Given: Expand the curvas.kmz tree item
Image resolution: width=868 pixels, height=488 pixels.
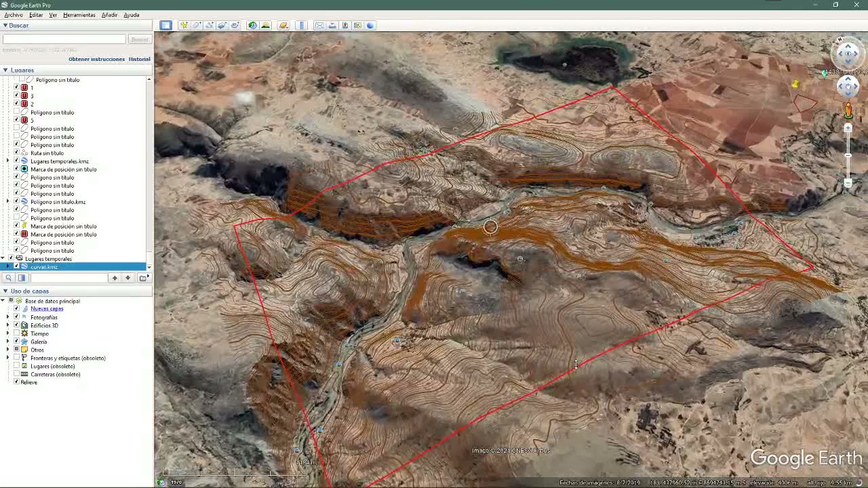Looking at the screenshot, I should click(x=8, y=267).
